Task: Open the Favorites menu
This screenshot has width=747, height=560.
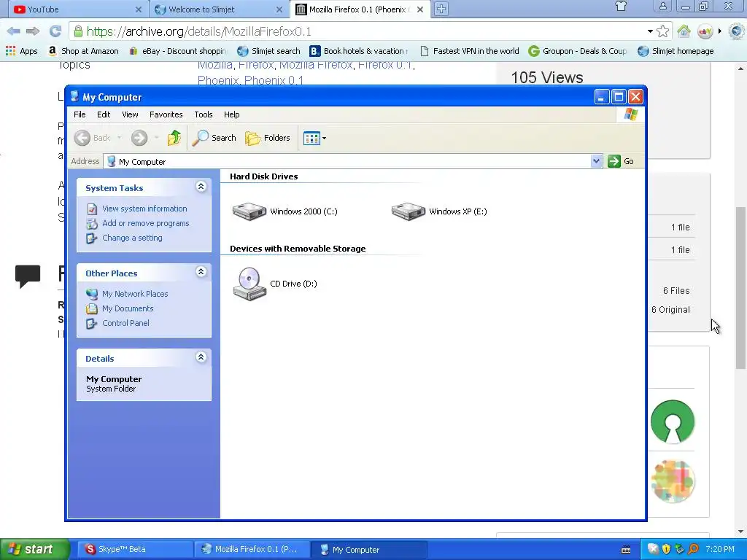Action: (166, 114)
